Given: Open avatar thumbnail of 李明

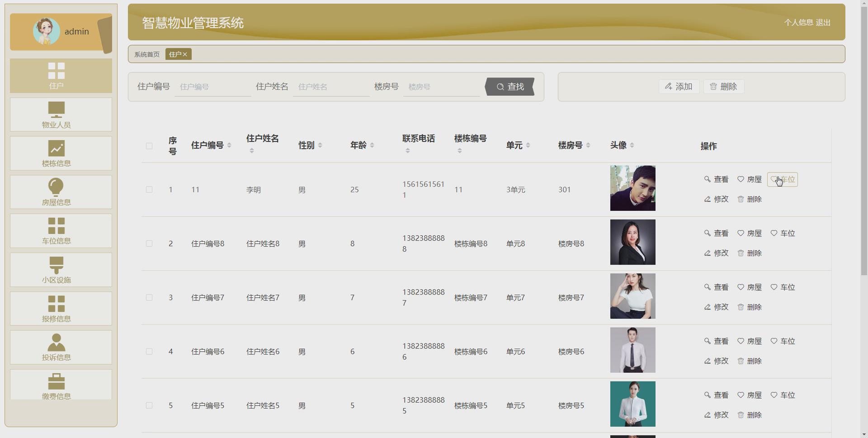Looking at the screenshot, I should (633, 188).
